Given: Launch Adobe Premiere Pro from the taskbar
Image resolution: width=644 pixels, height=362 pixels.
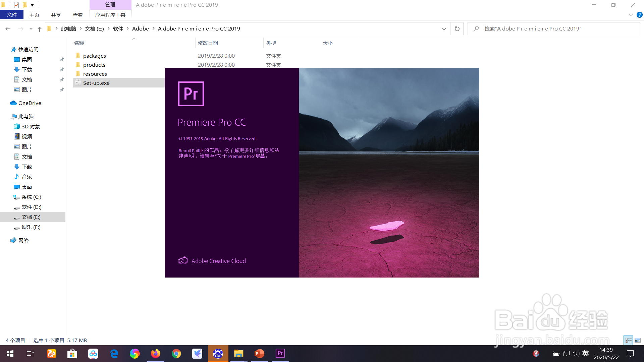Looking at the screenshot, I should pyautogui.click(x=280, y=353).
